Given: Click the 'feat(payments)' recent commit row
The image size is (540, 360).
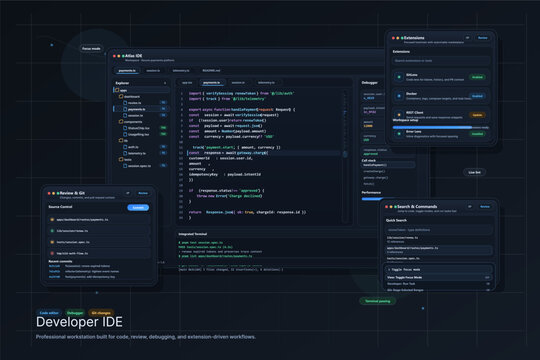Looking at the screenshot, I should (83, 277).
